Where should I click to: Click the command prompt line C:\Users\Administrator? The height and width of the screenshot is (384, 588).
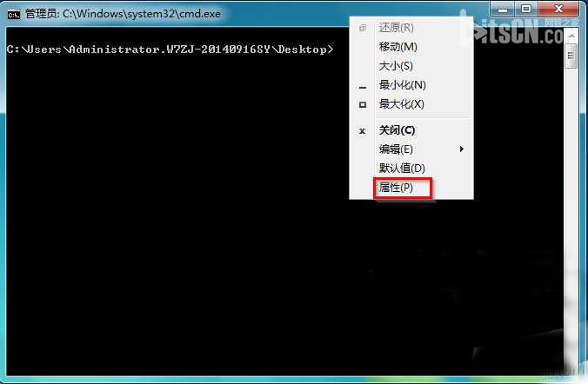pyautogui.click(x=170, y=50)
